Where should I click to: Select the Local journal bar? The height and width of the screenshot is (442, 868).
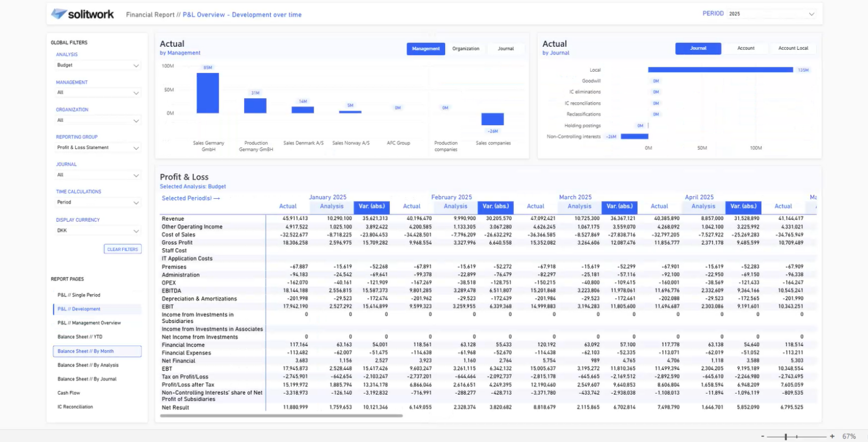(x=721, y=70)
